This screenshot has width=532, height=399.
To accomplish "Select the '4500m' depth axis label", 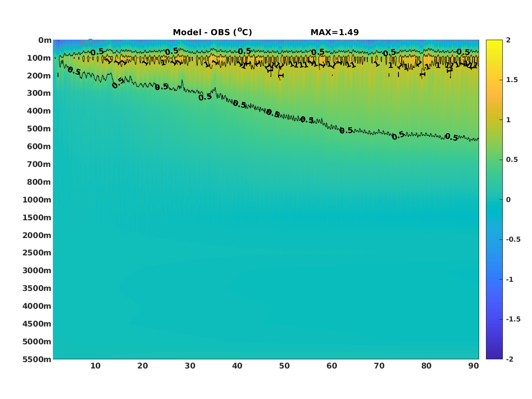I will (37, 324).
